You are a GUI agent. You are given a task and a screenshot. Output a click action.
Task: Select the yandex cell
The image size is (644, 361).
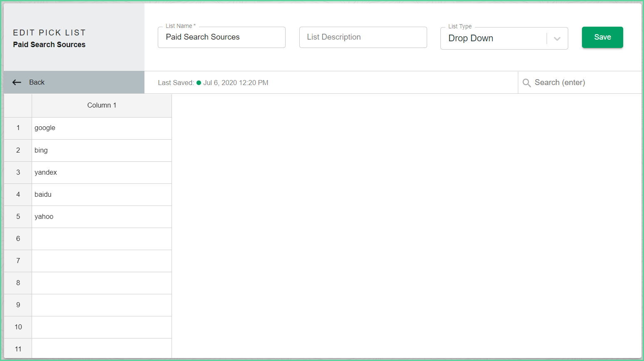pos(102,173)
